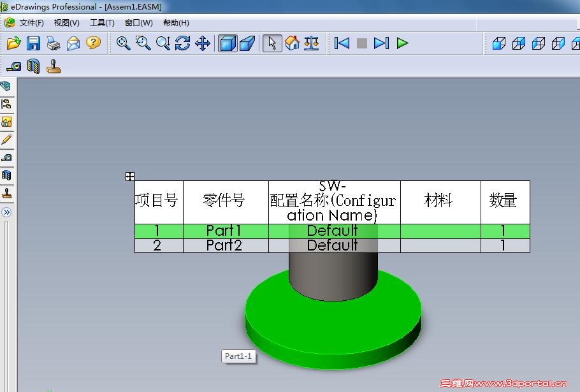Select the Part1 cell in the table
Viewport: 580px width, 392px height.
click(x=226, y=231)
